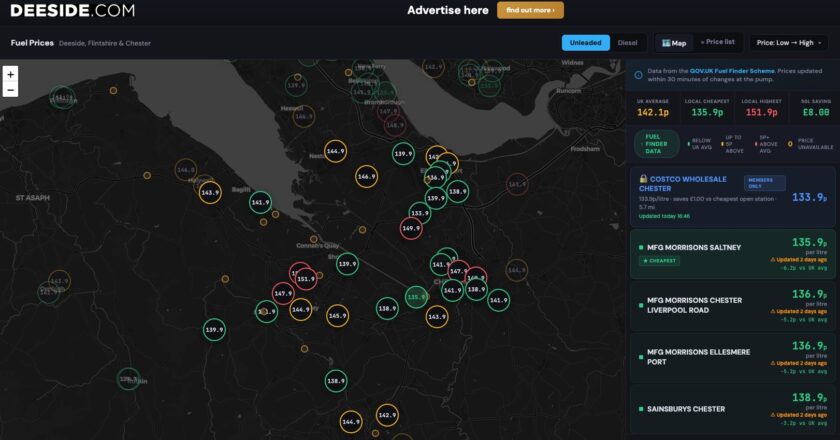Select the 136.9 marker at Ellesmere Port
840x440 pixels.
click(x=435, y=177)
